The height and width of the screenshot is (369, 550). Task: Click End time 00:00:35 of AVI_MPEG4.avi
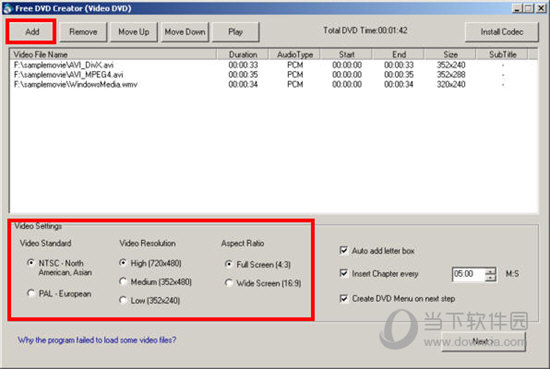(x=399, y=74)
